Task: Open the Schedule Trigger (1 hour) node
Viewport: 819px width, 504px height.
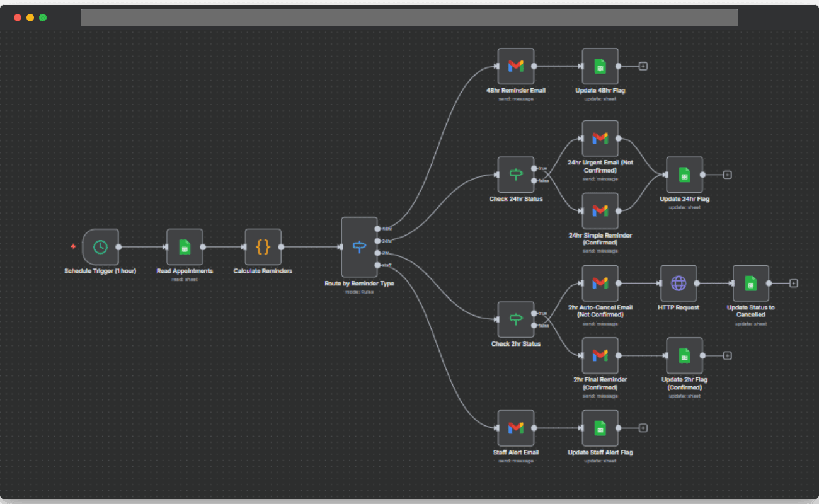Action: pyautogui.click(x=100, y=247)
